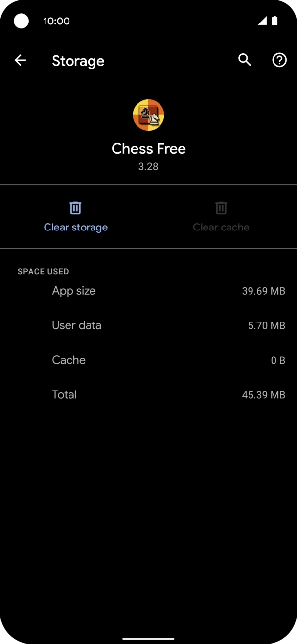Tap the signal strength icon
Viewport: 297px width, 644px height.
[263, 21]
